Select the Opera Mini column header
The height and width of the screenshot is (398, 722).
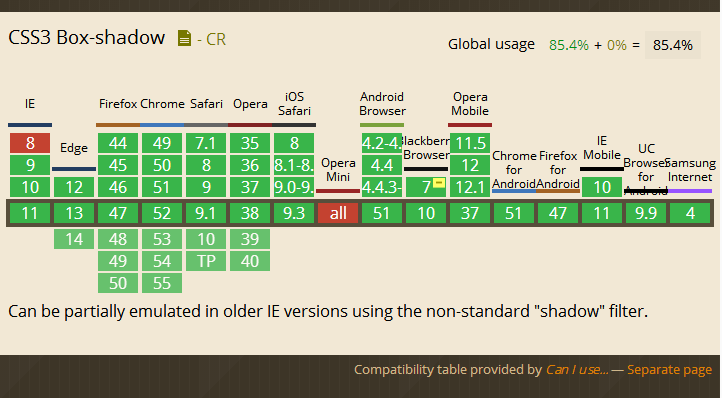(x=338, y=170)
